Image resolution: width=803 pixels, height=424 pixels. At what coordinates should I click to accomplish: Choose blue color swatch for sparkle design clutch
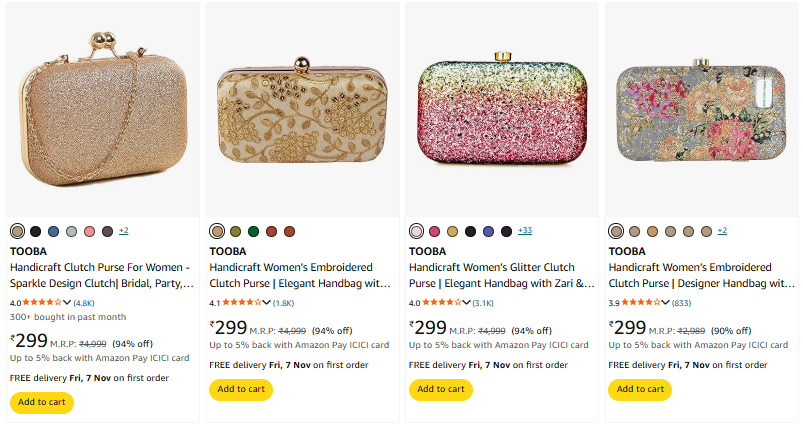point(54,231)
